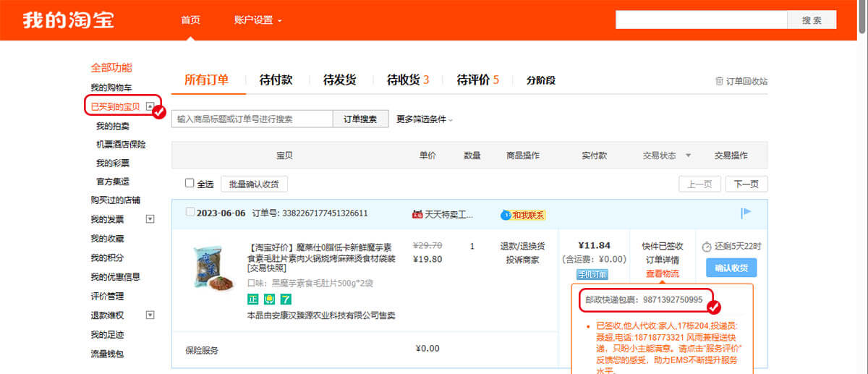The width and height of the screenshot is (868, 374).
Task: Switch to the 所有订单 tab
Action: [206, 80]
